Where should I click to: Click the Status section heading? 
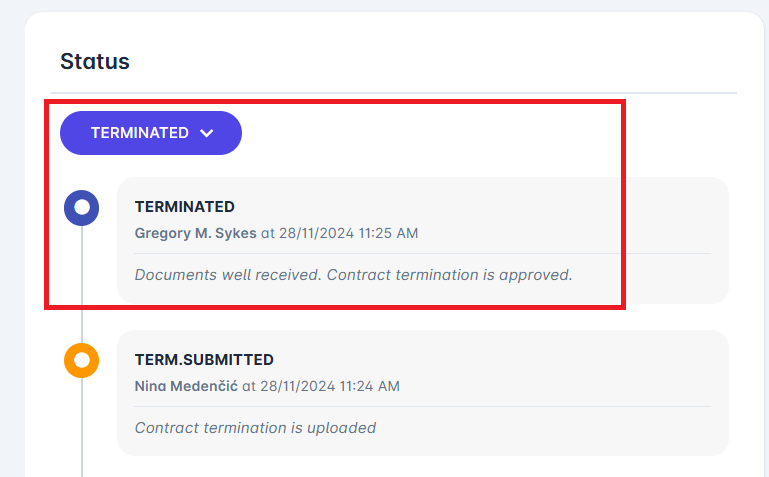[95, 61]
